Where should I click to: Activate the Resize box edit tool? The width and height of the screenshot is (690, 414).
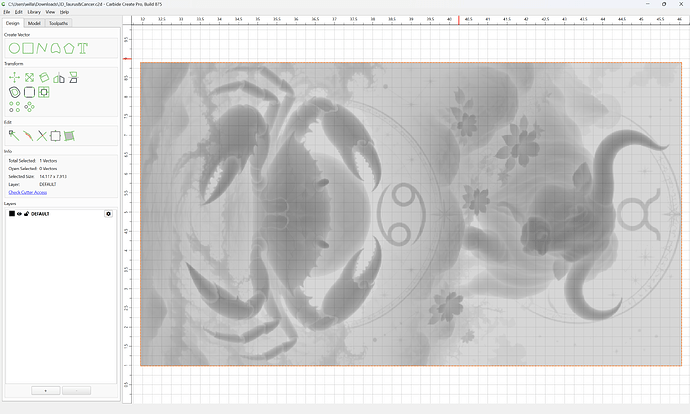[55, 136]
